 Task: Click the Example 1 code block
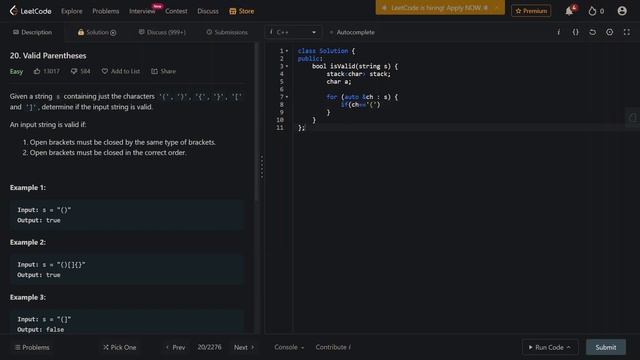click(127, 215)
